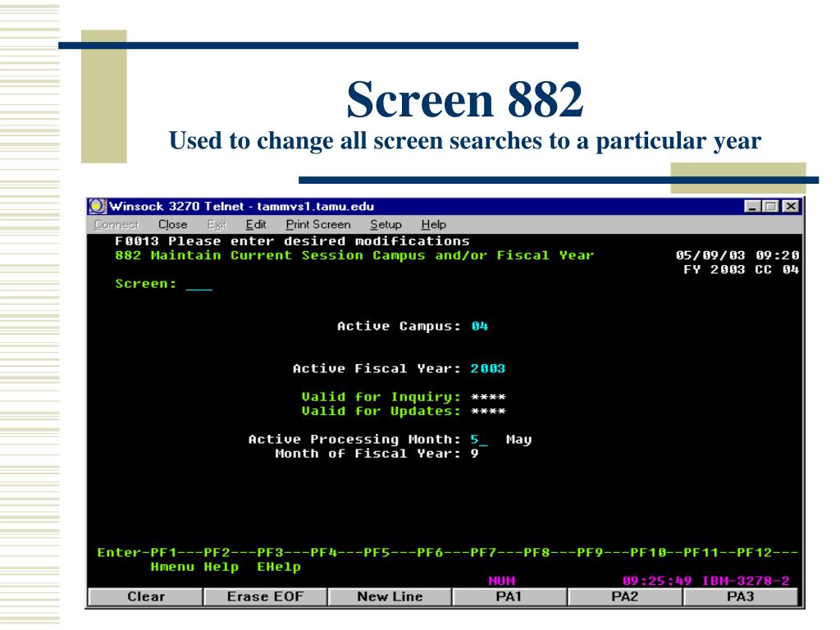Click the 'Valid for Updates:' label

(x=381, y=412)
